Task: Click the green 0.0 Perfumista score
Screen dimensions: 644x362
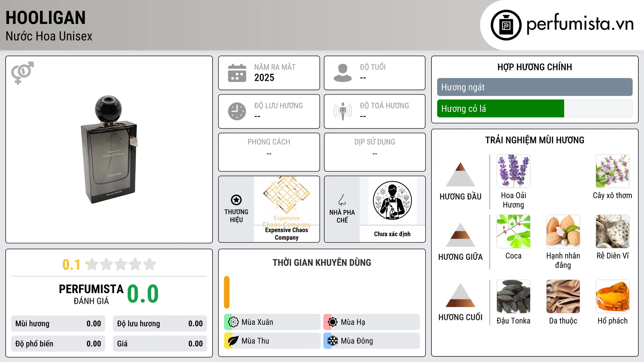Action: (143, 294)
